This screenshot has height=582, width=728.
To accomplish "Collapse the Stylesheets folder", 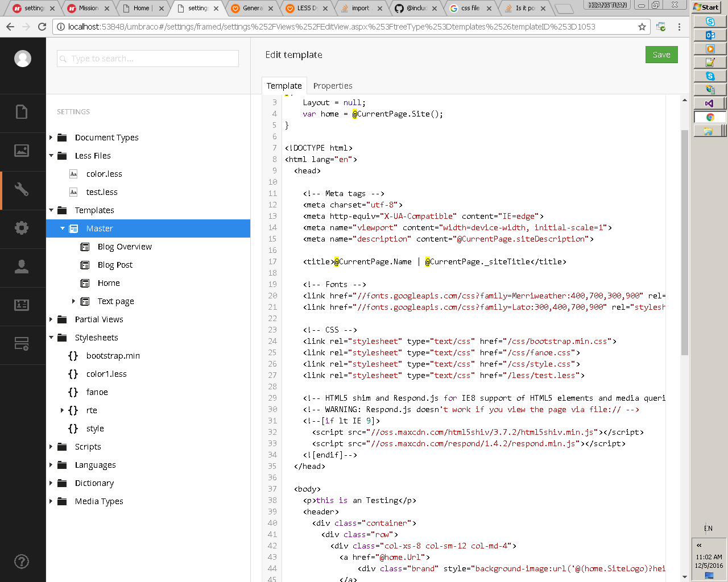I will [x=51, y=338].
